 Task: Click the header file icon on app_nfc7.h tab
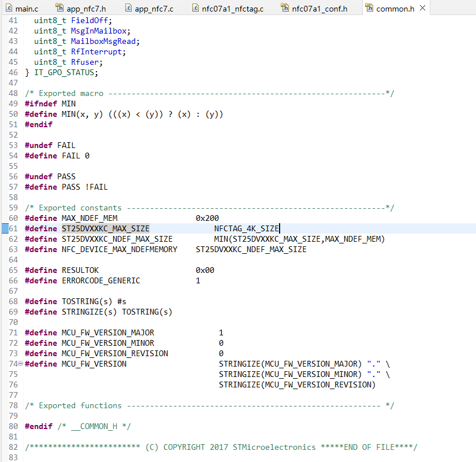tap(59, 8)
